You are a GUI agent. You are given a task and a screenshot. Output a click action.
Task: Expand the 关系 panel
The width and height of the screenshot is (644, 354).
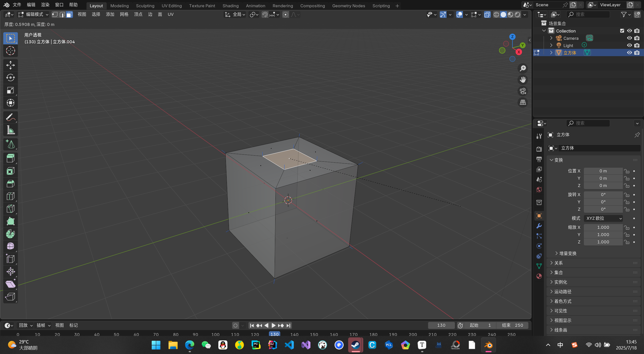558,263
